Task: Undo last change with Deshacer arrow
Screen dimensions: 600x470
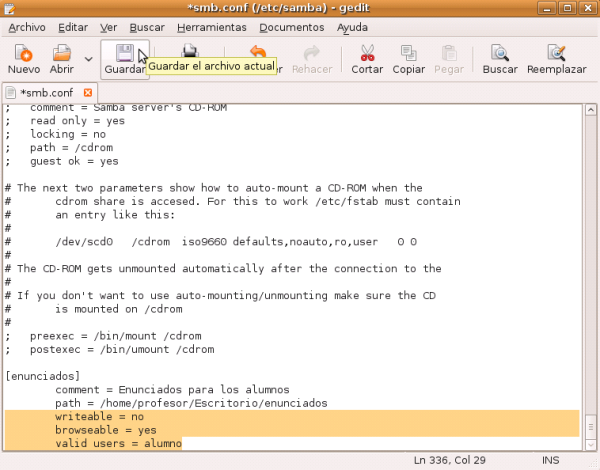Action: tap(258, 53)
